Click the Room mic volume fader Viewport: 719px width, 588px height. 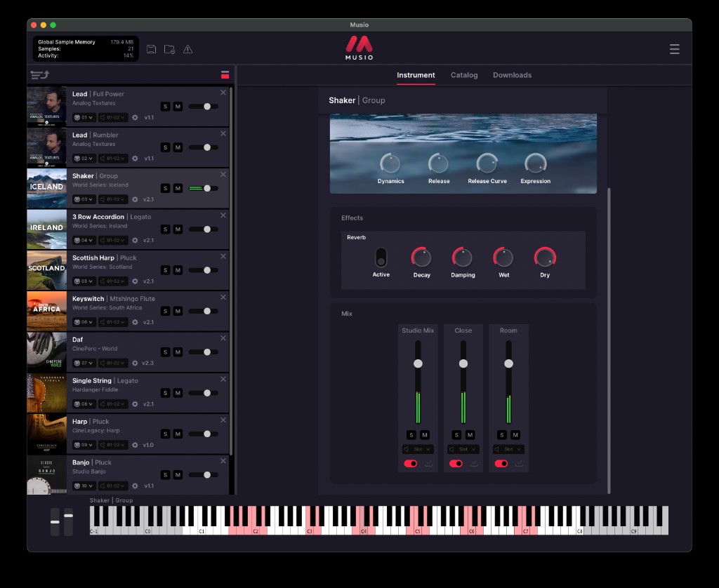tap(508, 363)
